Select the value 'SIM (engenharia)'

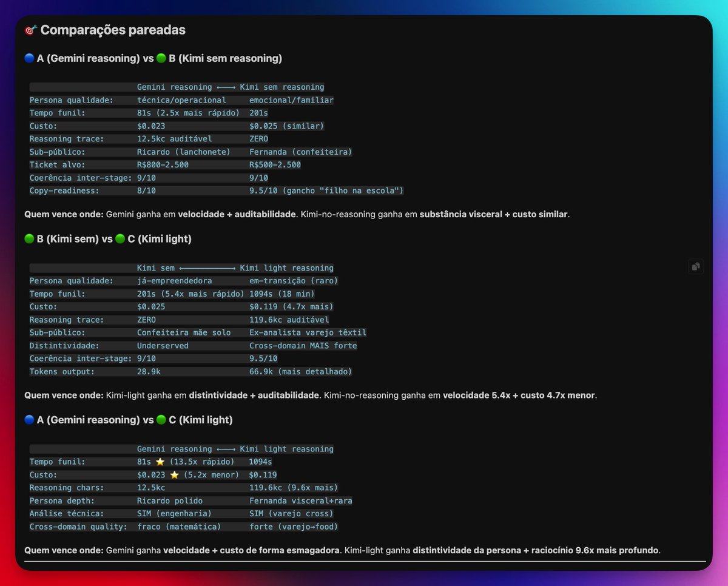(174, 514)
